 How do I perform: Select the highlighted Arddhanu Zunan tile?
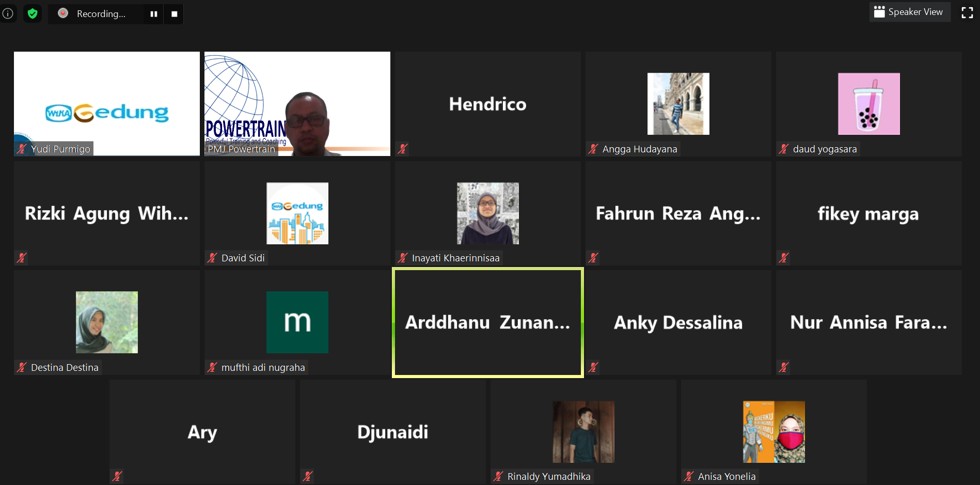click(x=487, y=322)
